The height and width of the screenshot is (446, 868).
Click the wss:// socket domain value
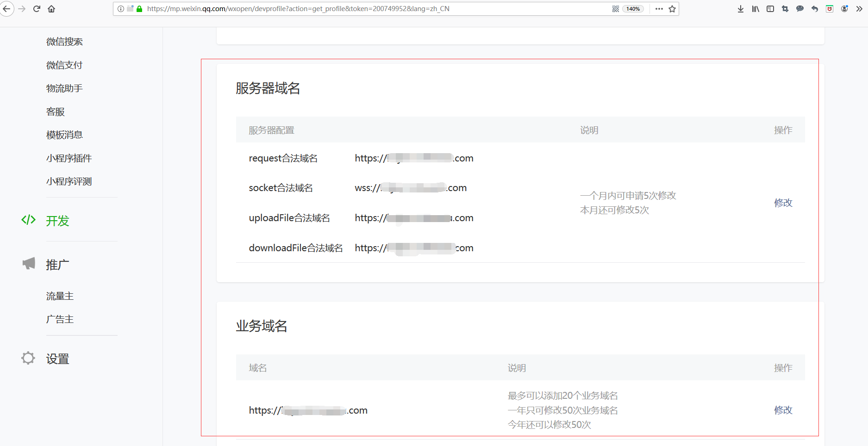point(411,188)
